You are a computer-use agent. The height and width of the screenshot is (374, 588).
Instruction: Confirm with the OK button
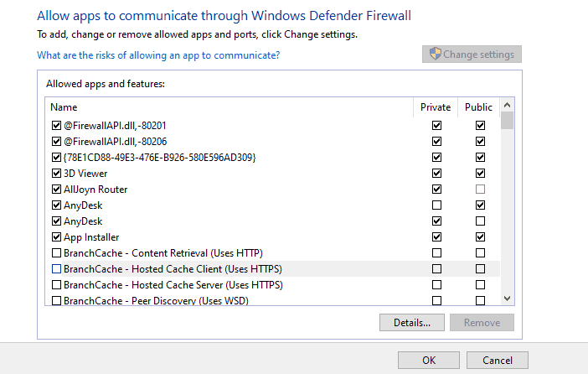tap(429, 360)
